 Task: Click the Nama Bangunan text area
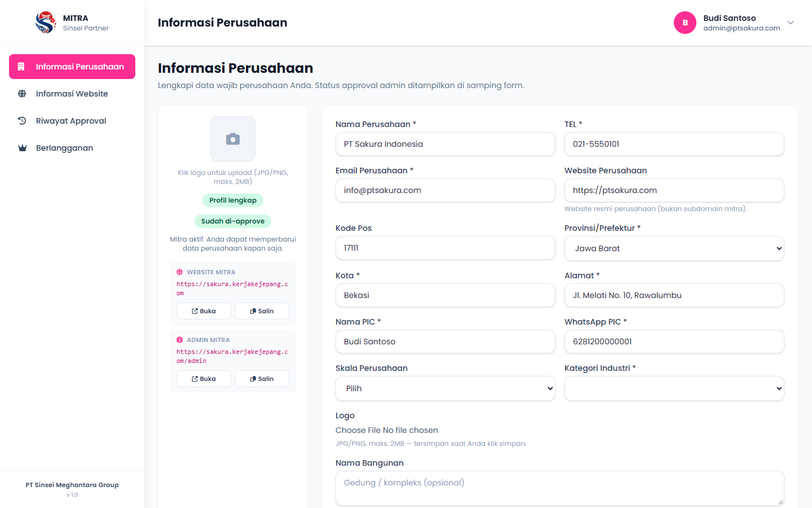pos(559,488)
